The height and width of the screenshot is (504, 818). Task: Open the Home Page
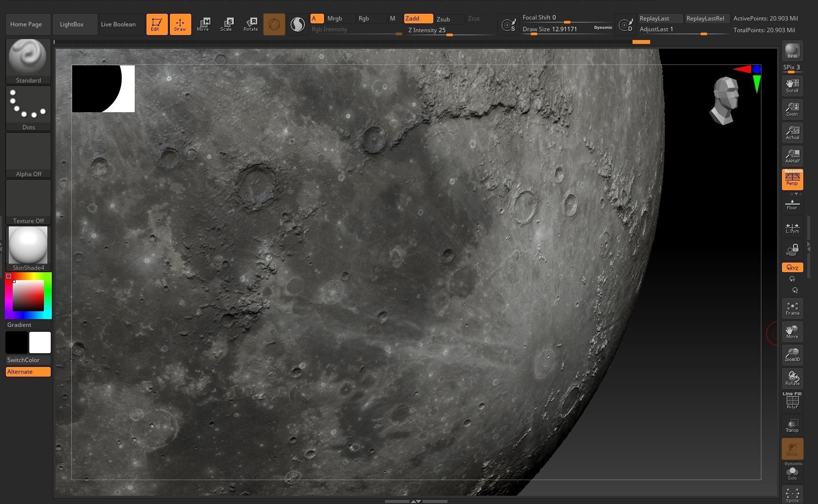[x=28, y=24]
